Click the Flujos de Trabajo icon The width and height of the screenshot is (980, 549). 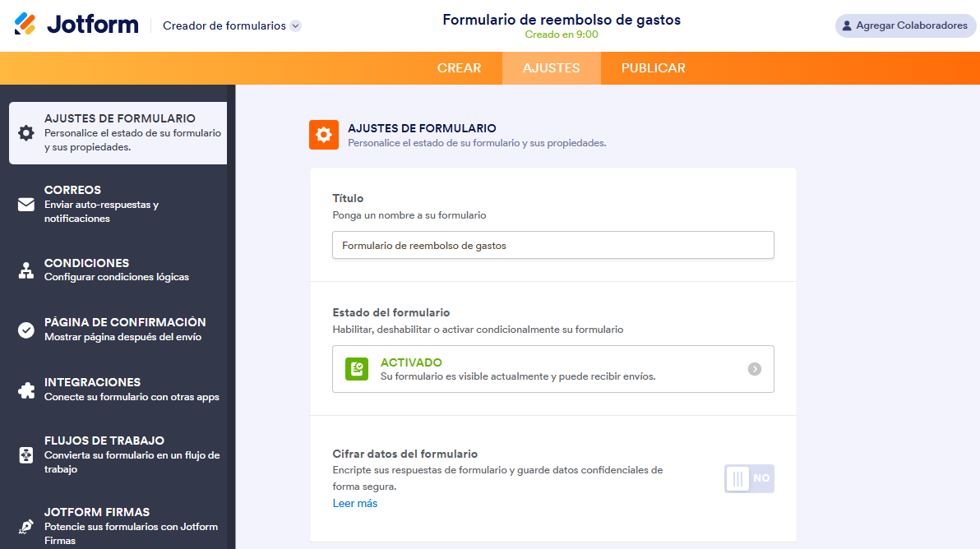click(x=26, y=455)
